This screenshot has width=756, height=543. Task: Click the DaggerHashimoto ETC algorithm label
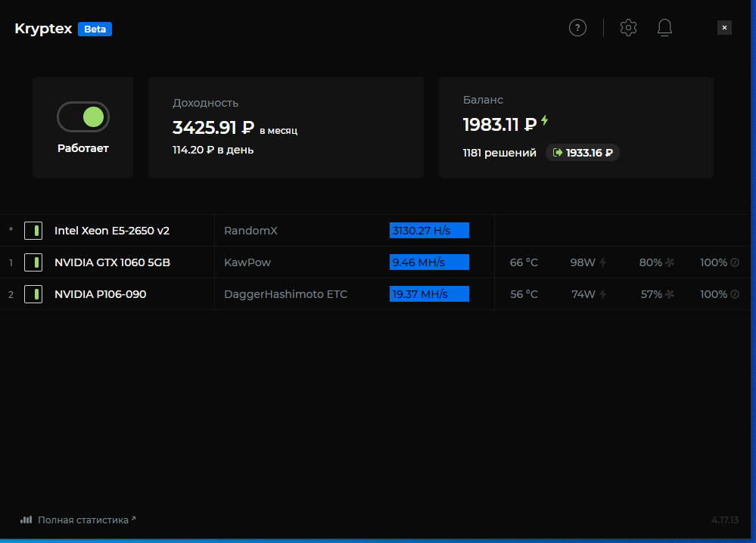pyautogui.click(x=285, y=294)
